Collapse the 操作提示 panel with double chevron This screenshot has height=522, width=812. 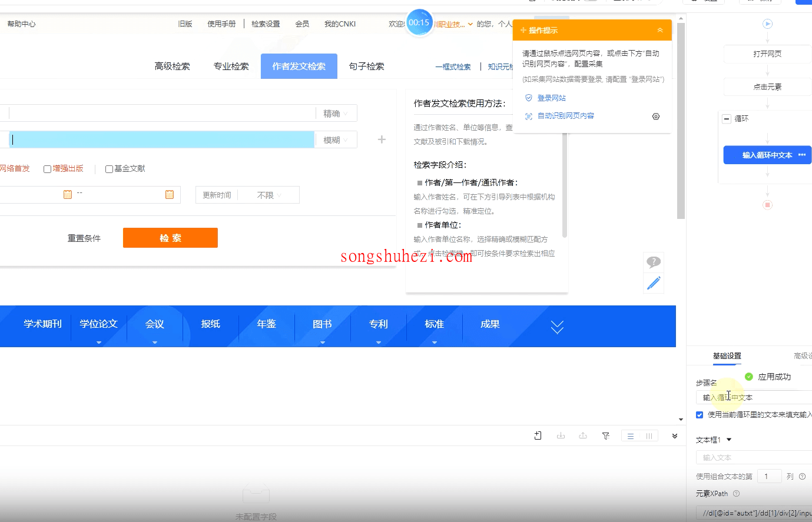[660, 30]
